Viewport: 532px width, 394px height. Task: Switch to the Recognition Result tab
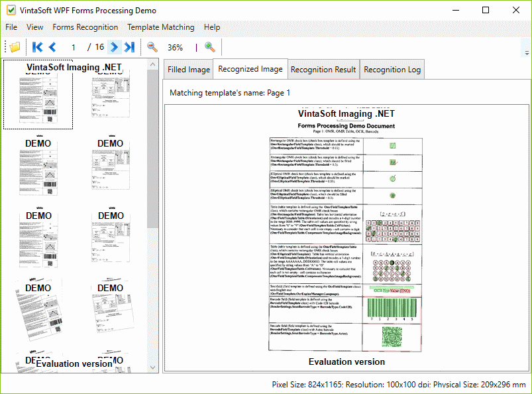tap(323, 70)
